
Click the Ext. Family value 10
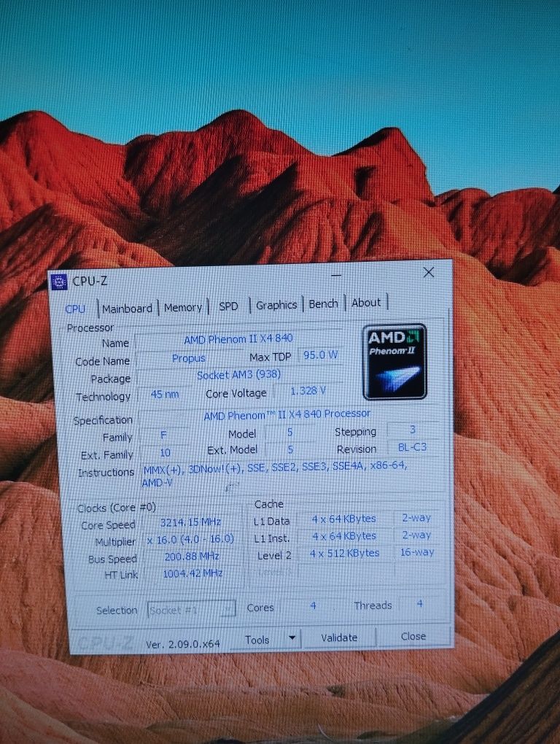(x=165, y=453)
